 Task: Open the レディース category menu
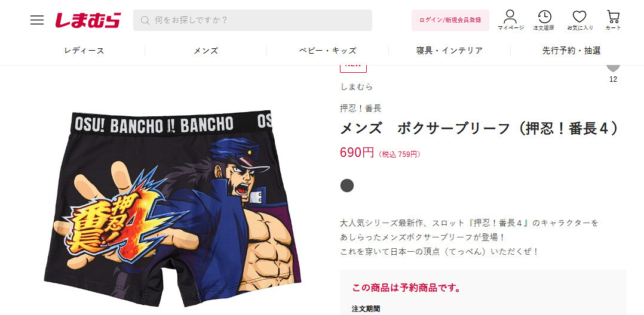tap(84, 51)
